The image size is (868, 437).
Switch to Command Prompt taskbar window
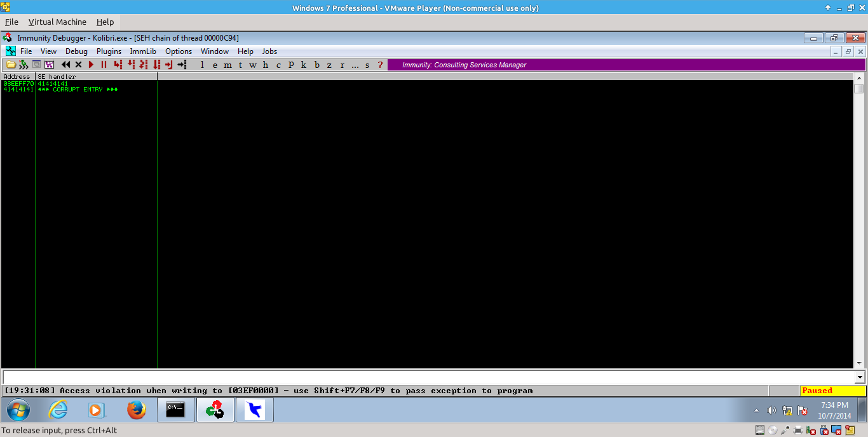(x=176, y=410)
